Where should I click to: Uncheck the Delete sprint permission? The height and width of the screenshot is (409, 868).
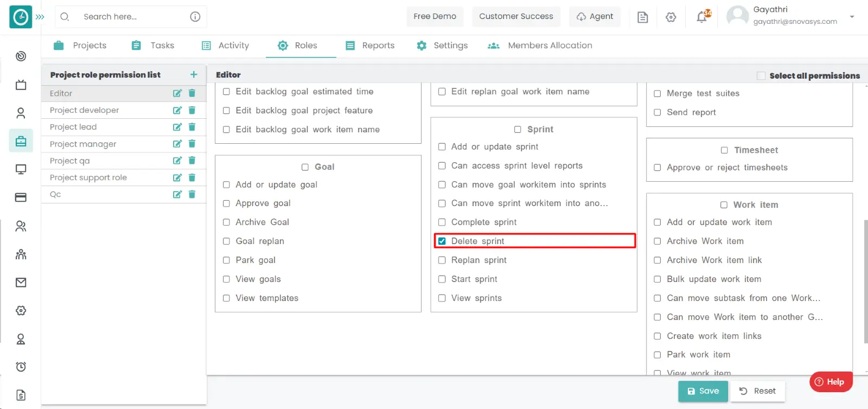click(x=442, y=241)
